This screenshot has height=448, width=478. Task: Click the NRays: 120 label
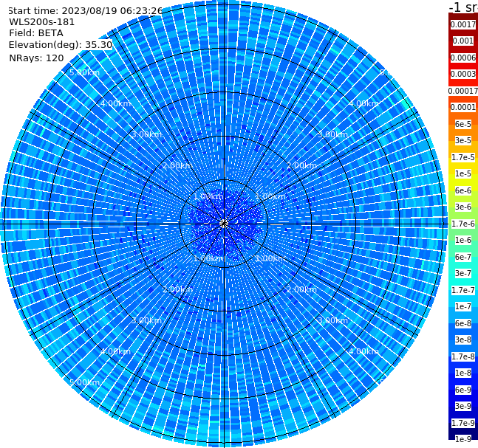pos(36,58)
